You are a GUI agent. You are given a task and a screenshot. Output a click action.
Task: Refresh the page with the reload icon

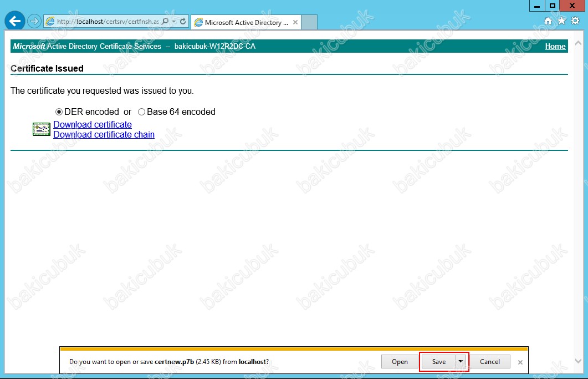[x=183, y=22]
